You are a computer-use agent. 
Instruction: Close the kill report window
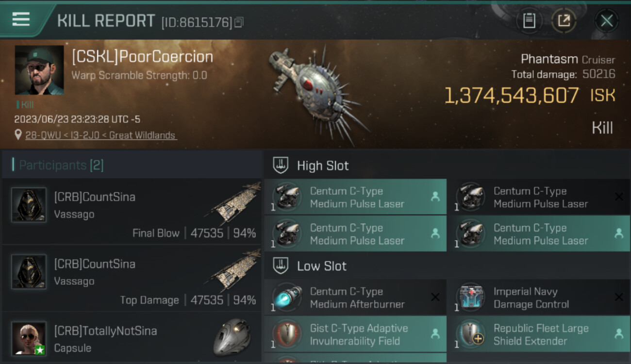pos(606,20)
